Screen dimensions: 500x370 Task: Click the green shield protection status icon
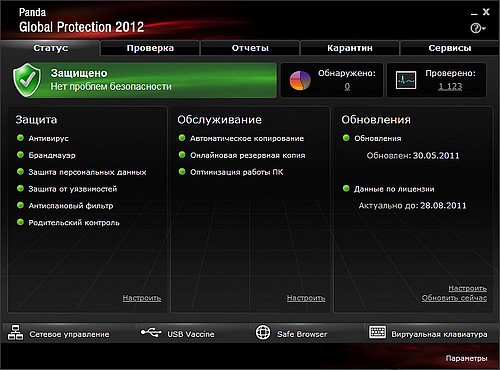pos(27,80)
